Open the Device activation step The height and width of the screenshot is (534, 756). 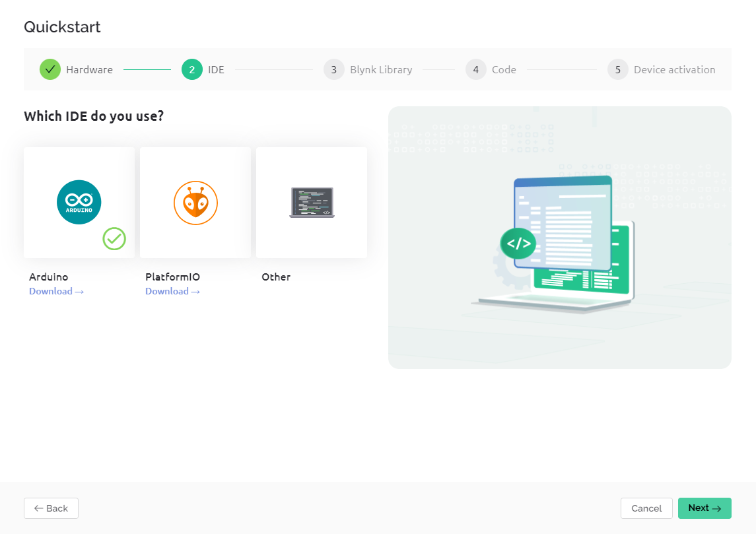[674, 69]
